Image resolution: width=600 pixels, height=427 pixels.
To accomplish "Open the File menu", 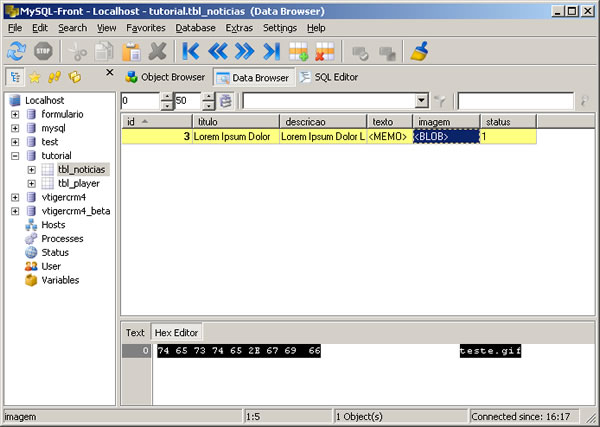I will click(x=15, y=28).
